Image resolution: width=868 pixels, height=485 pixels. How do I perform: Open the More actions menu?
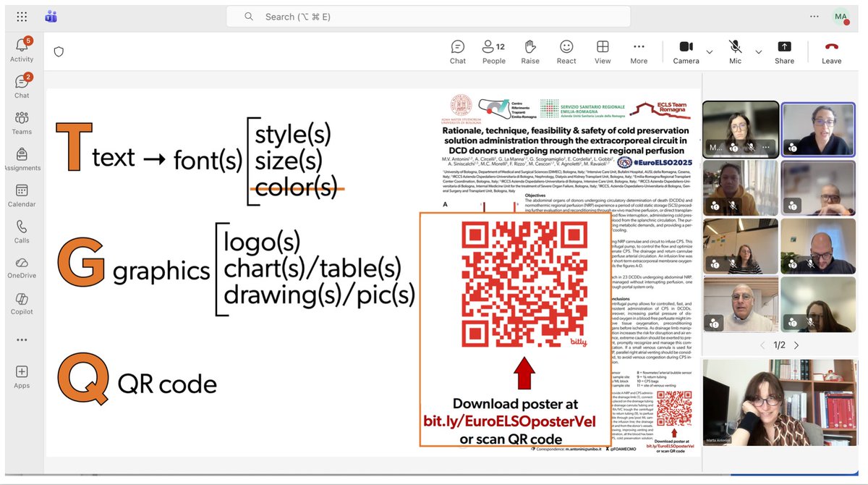639,51
